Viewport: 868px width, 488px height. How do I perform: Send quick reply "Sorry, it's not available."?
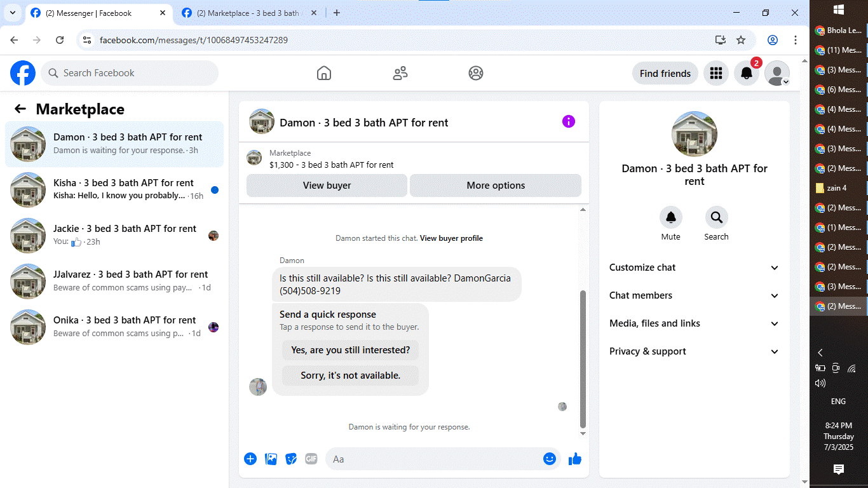tap(350, 376)
